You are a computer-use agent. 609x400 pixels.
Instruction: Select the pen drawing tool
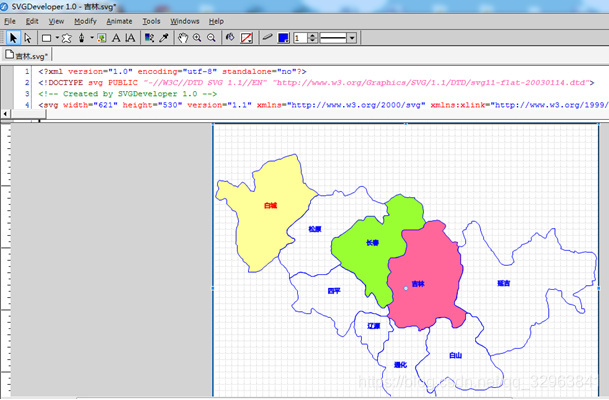81,38
